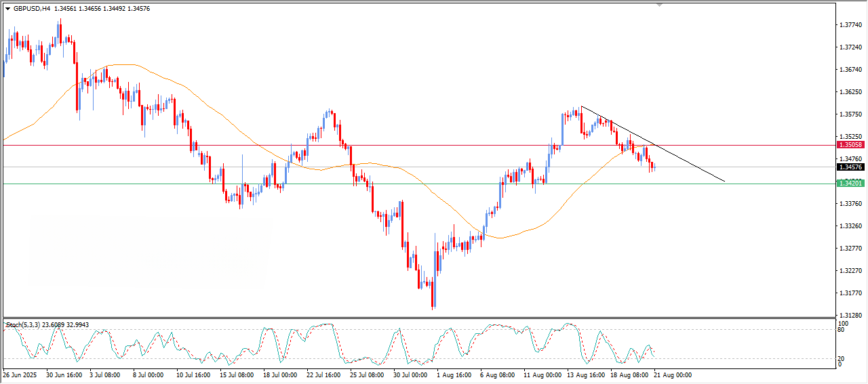Screen dimensions: 868x384
Task: Click the 22 Jul 16:00 date label
Action: [x=324, y=375]
